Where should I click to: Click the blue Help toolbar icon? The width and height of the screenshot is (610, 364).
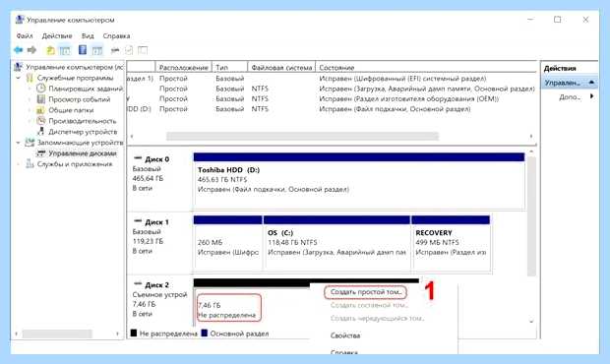83,50
